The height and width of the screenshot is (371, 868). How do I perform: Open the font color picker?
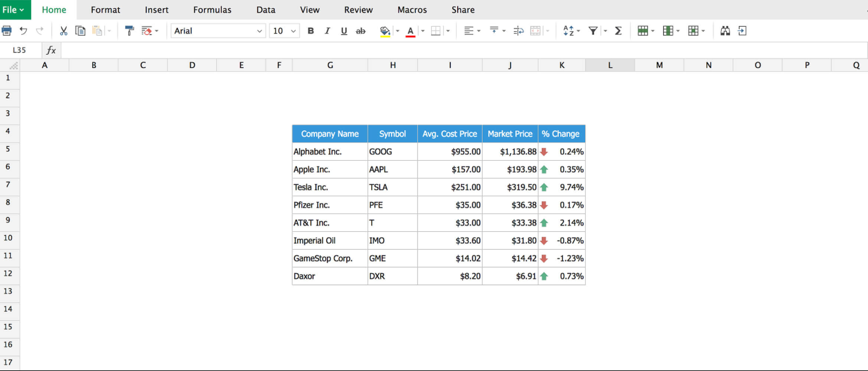point(411,30)
